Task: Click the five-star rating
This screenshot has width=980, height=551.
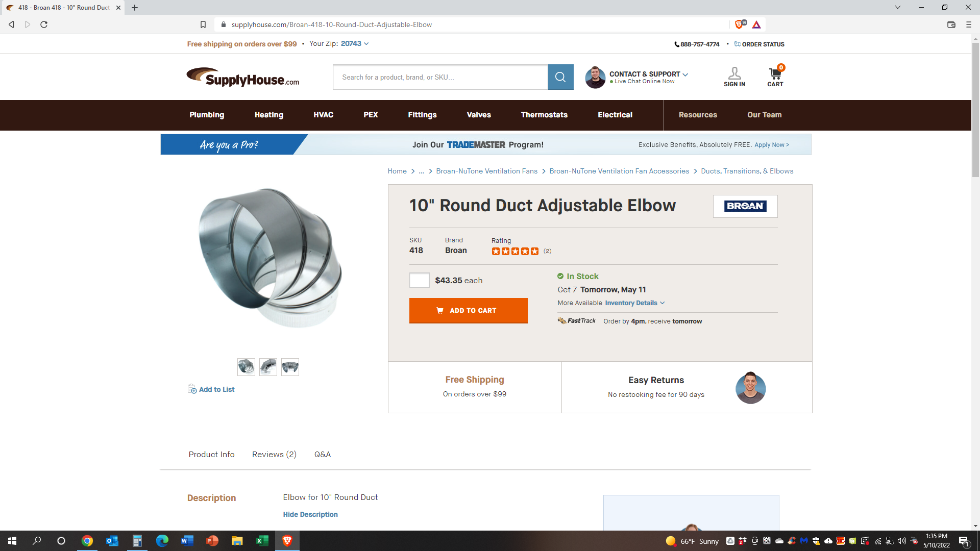Action: pyautogui.click(x=515, y=252)
